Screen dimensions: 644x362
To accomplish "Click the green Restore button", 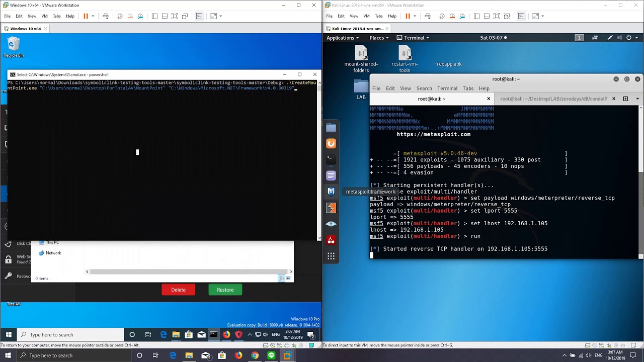I will click(x=225, y=290).
